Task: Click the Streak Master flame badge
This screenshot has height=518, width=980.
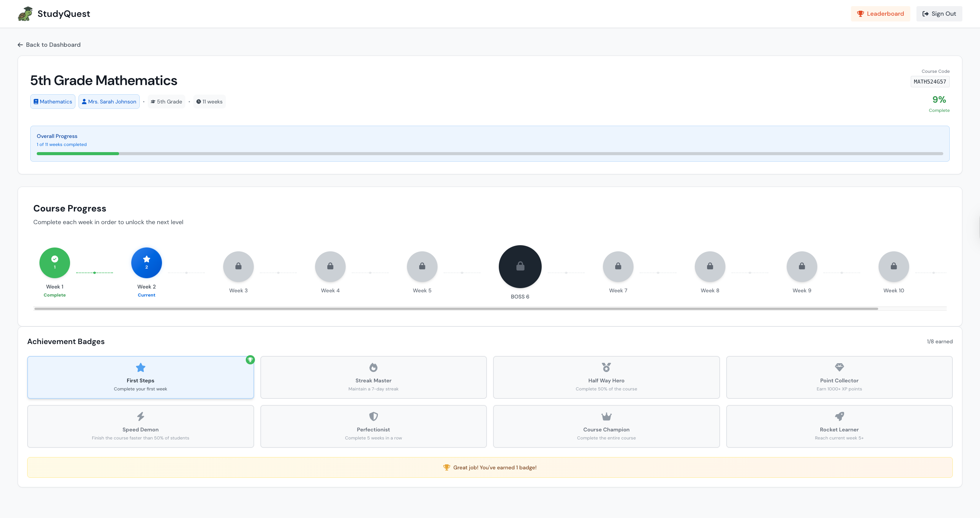Action: 373,377
